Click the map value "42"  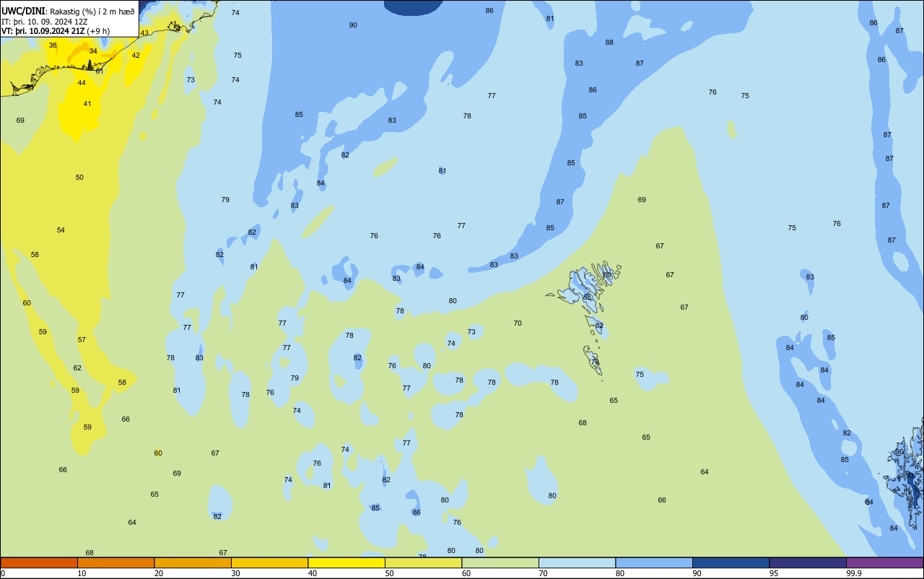tap(136, 56)
